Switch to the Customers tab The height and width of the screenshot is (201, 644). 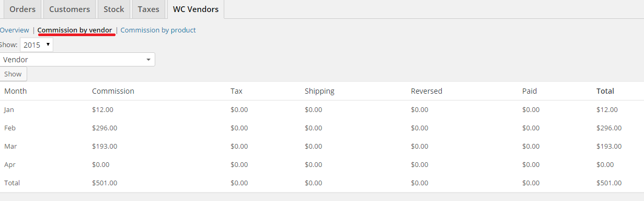click(x=70, y=9)
